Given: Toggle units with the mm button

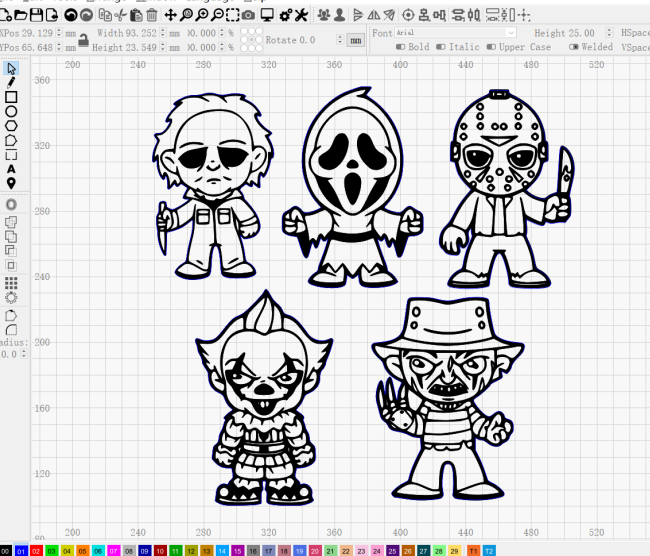Looking at the screenshot, I should coord(356,40).
